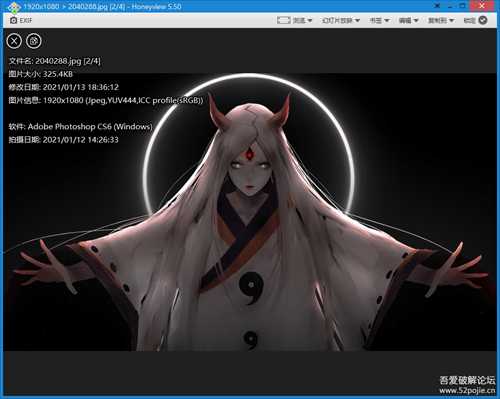Copy image info using the round copy icon
Image resolution: width=500 pixels, height=399 pixels.
coord(34,41)
